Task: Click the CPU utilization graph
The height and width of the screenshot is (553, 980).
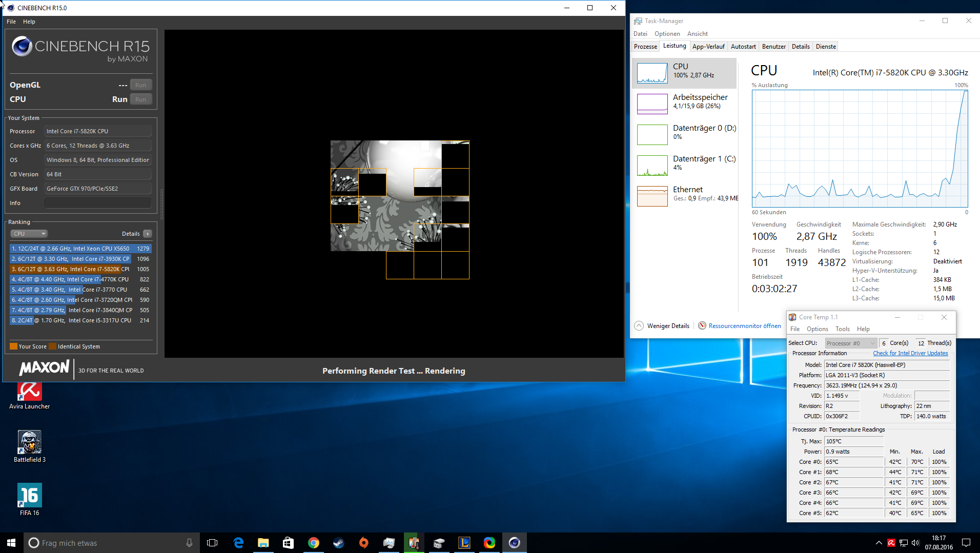Action: click(860, 149)
